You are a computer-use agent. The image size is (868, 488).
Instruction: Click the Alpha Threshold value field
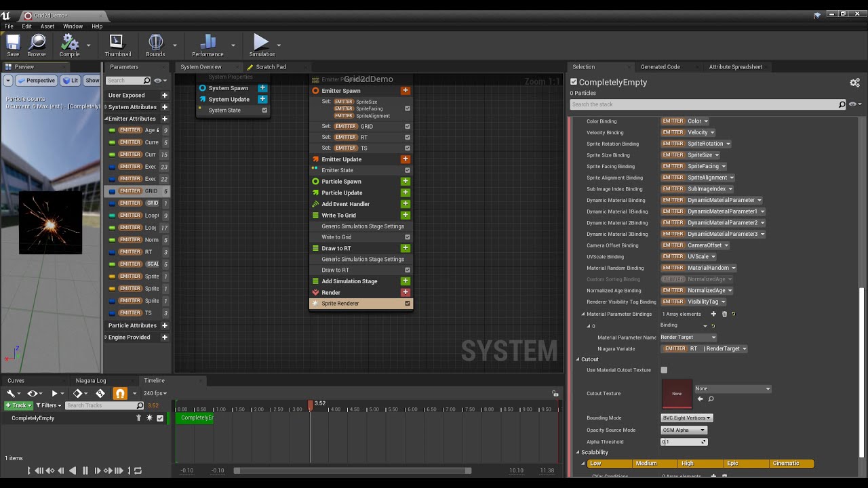pos(684,441)
